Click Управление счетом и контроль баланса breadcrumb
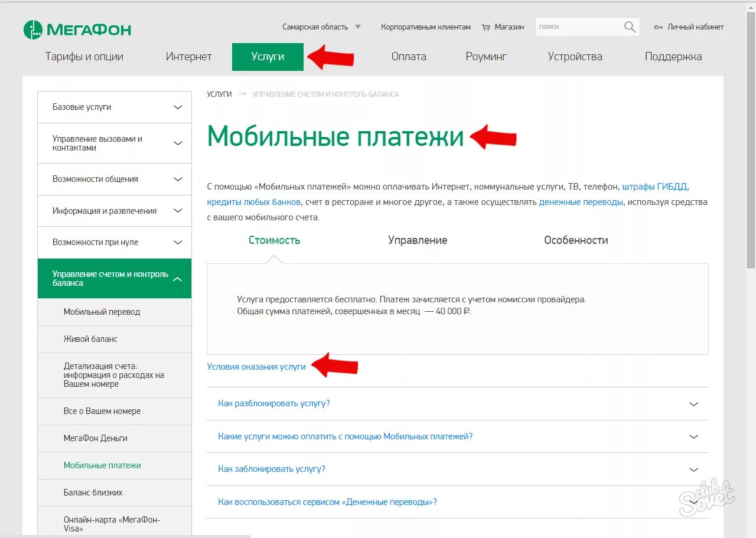This screenshot has height=538, width=756. coord(326,94)
